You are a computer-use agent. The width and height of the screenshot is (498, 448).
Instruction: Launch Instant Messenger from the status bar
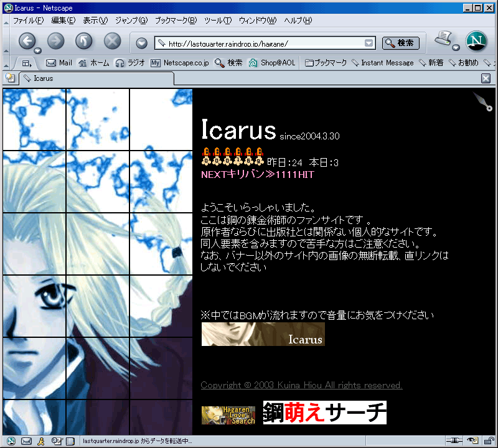(41, 441)
